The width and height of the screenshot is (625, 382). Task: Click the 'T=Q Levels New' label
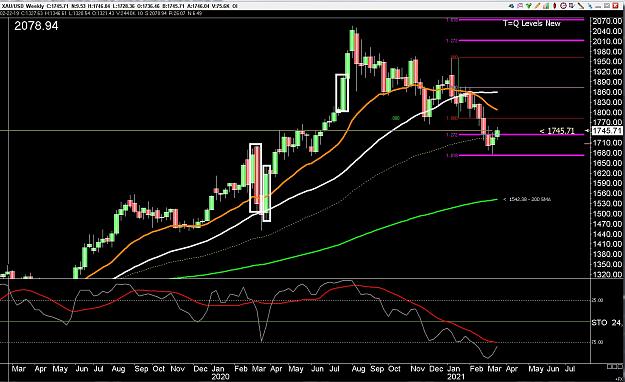click(532, 24)
